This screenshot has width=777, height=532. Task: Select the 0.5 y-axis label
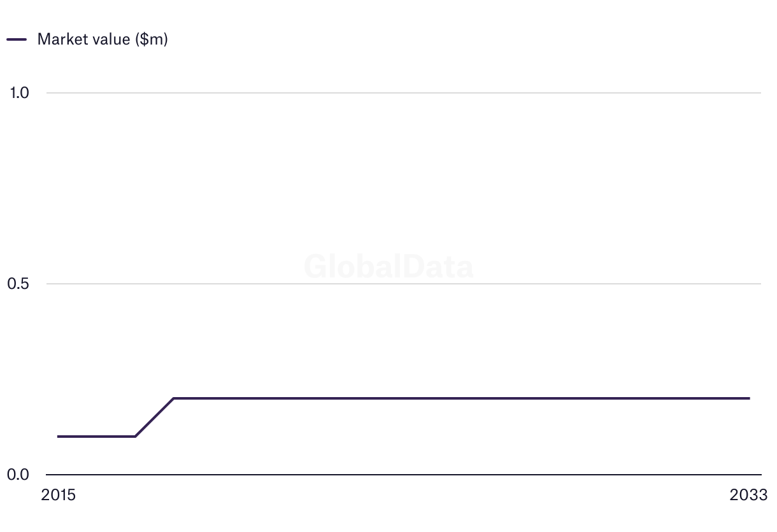pos(18,284)
